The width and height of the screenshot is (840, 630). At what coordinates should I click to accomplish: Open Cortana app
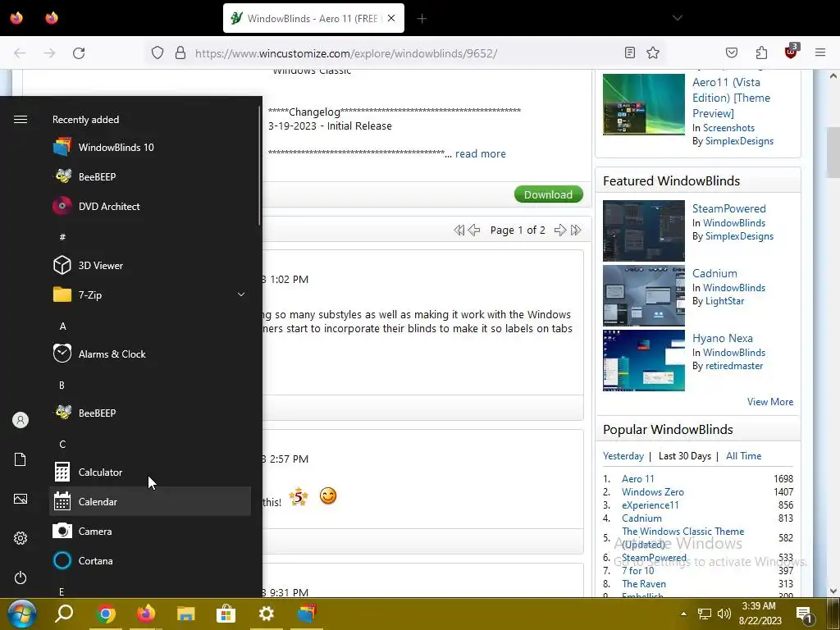(x=150, y=561)
